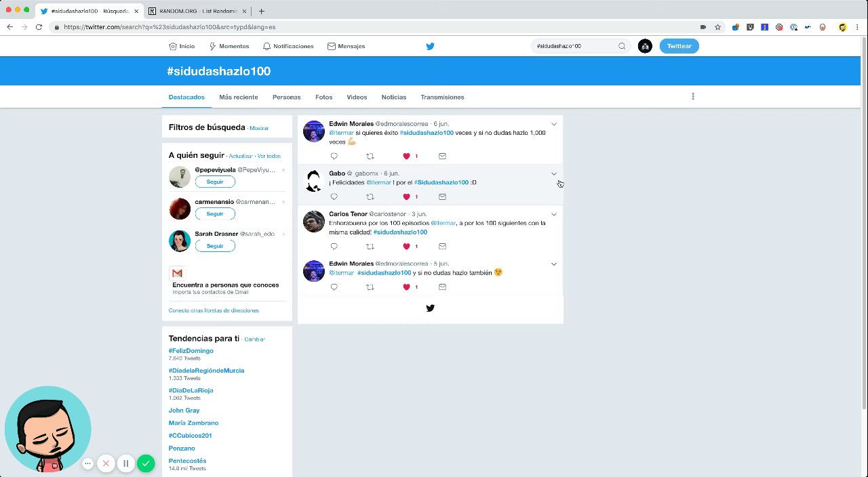Switch to Noticias tab
The width and height of the screenshot is (868, 477).
tap(394, 97)
